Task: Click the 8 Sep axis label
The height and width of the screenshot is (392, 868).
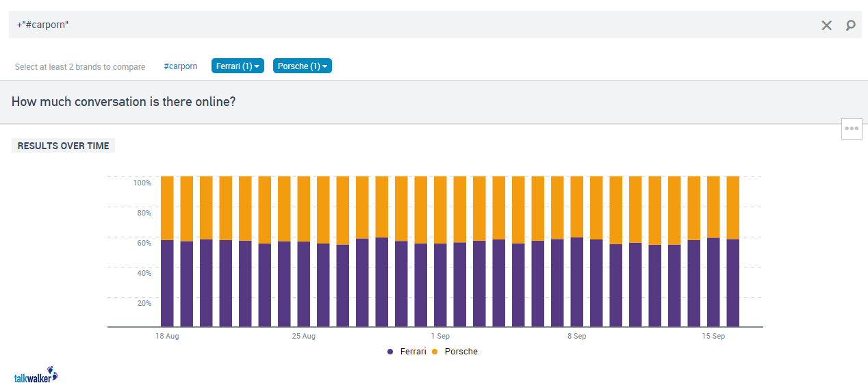Action: pyautogui.click(x=577, y=336)
